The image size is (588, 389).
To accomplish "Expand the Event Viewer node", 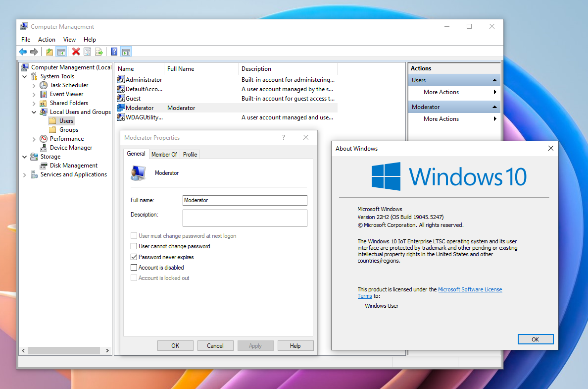I will [34, 94].
